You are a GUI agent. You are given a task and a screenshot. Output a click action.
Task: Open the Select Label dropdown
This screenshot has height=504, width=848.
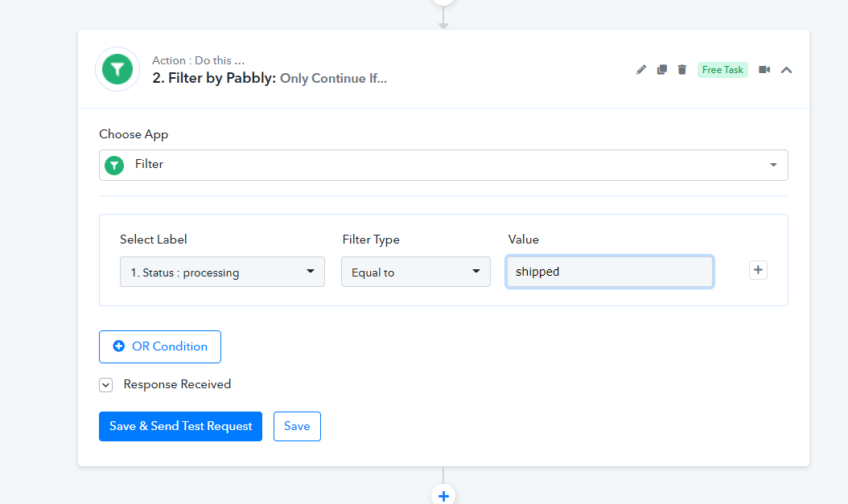pos(222,272)
